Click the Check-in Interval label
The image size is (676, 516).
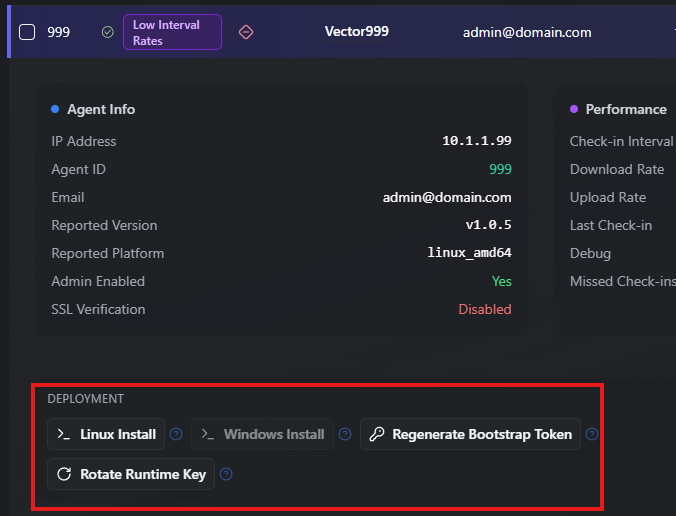point(621,141)
